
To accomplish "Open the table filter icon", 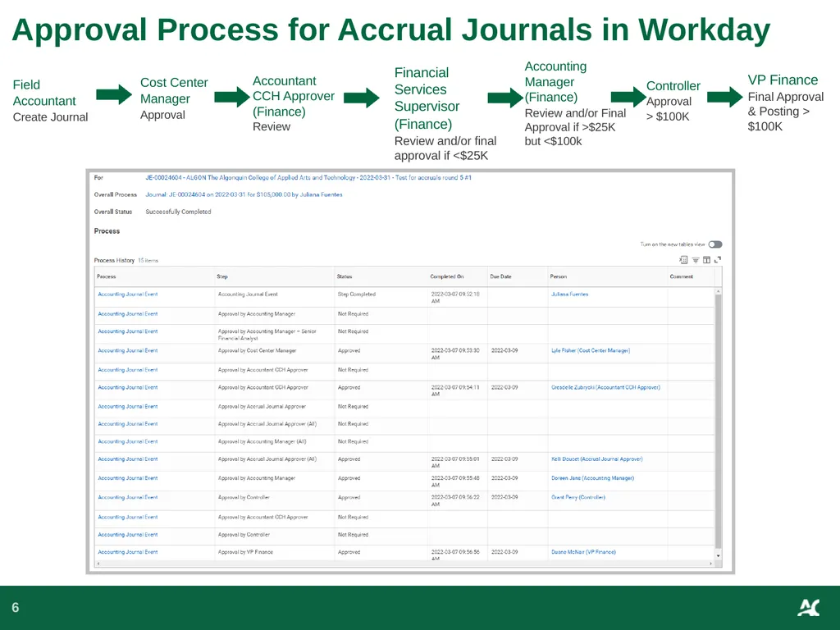I will 696,260.
